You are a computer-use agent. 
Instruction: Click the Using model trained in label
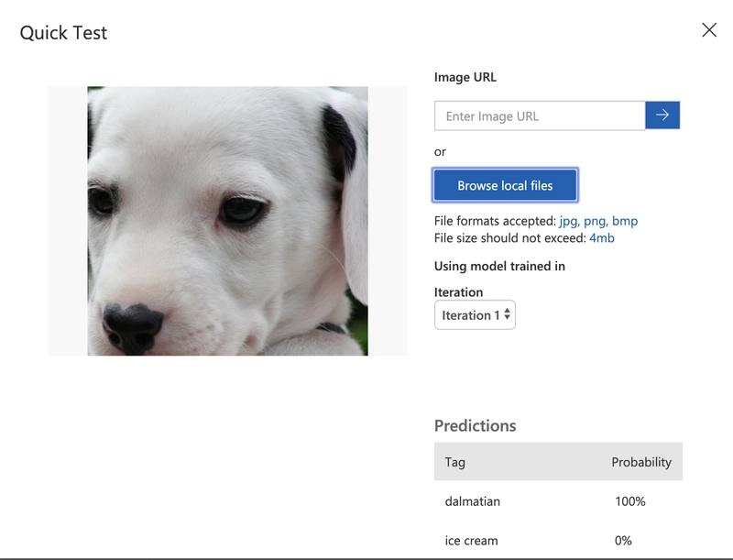[499, 266]
